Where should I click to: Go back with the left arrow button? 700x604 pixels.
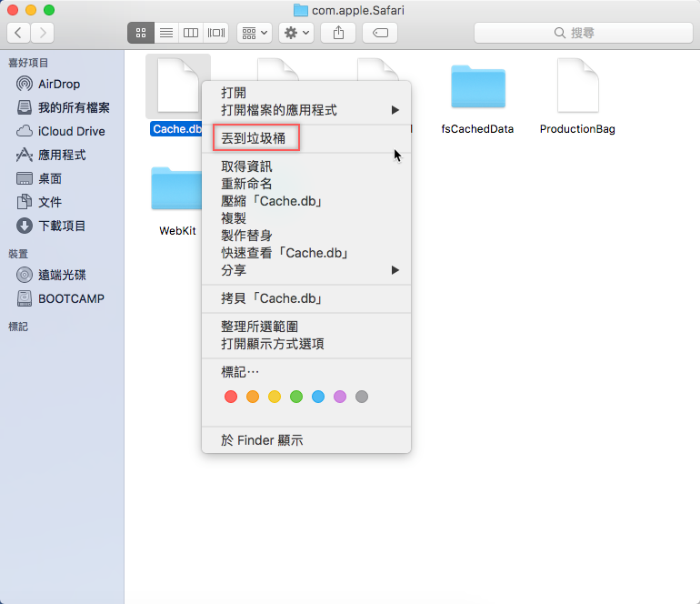point(18,33)
